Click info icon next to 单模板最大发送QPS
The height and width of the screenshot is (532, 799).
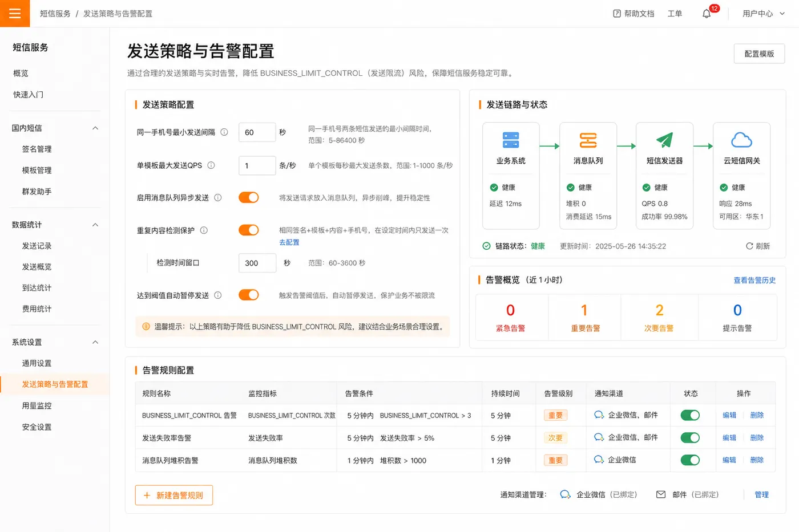211,165
